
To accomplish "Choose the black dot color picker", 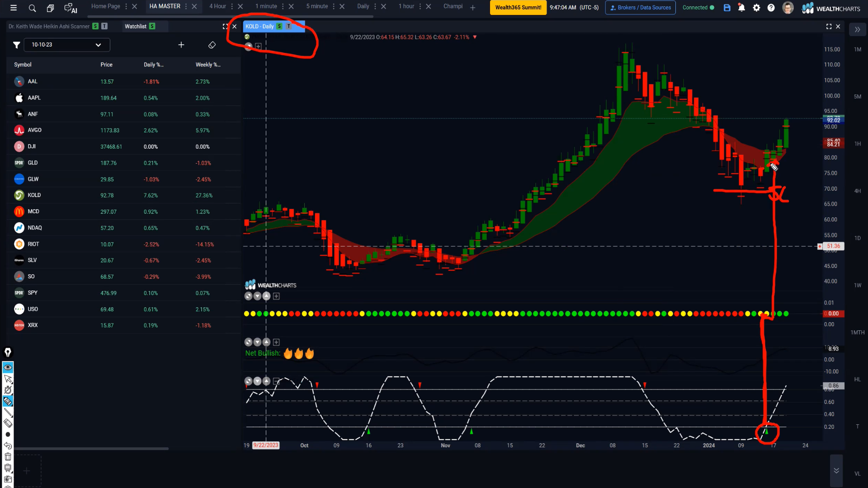I will click(x=8, y=435).
